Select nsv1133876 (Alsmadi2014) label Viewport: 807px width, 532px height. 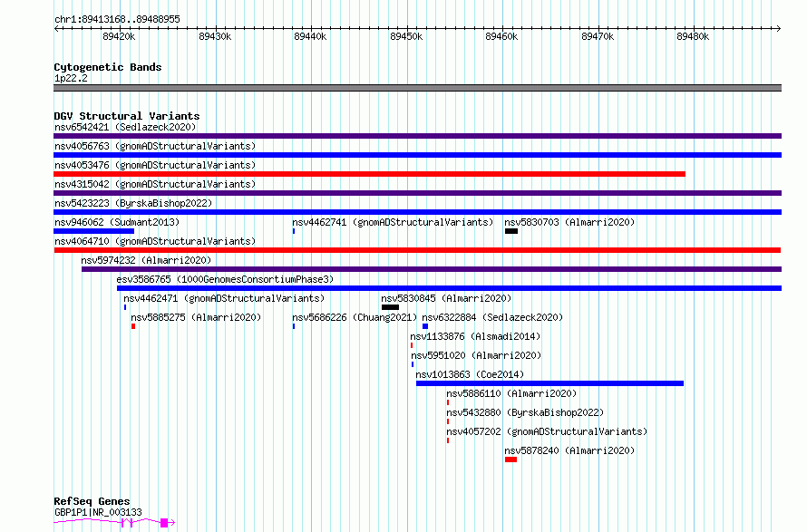pos(475,336)
